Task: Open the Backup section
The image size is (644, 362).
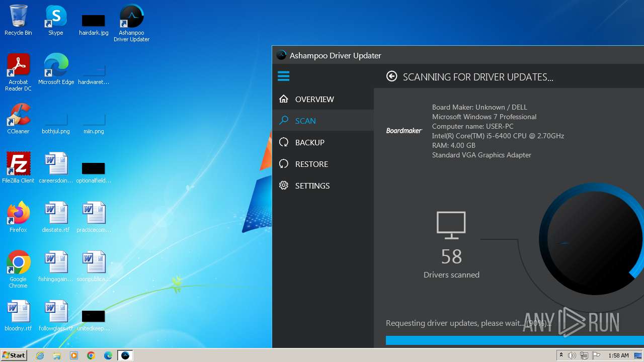Action: [x=323, y=142]
